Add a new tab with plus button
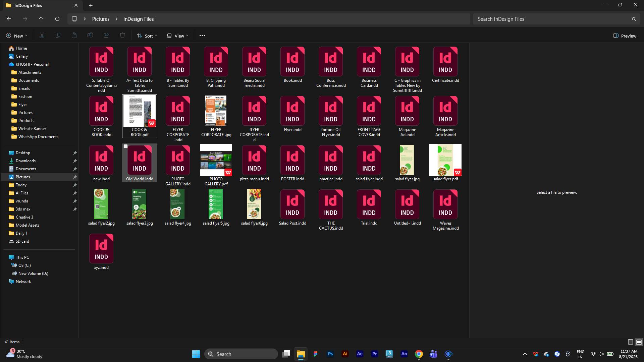 [91, 5]
